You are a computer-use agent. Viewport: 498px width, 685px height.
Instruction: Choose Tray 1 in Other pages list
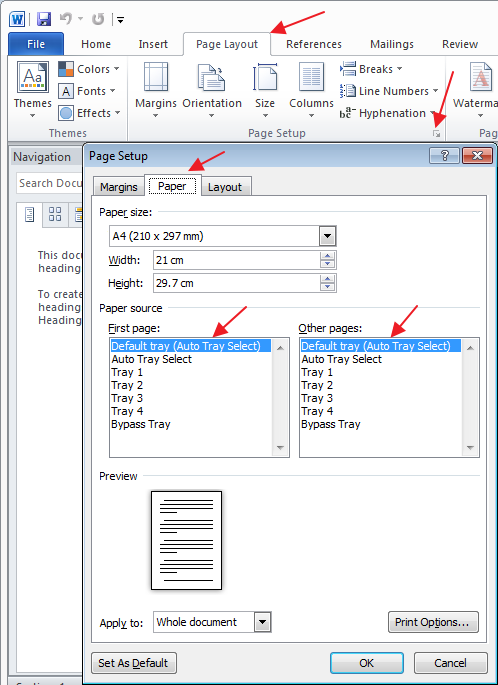click(x=380, y=372)
